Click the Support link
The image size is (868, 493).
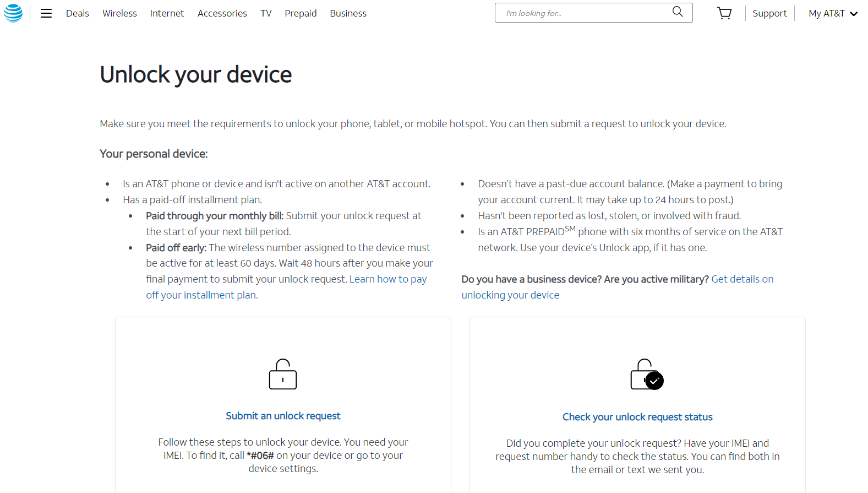769,13
